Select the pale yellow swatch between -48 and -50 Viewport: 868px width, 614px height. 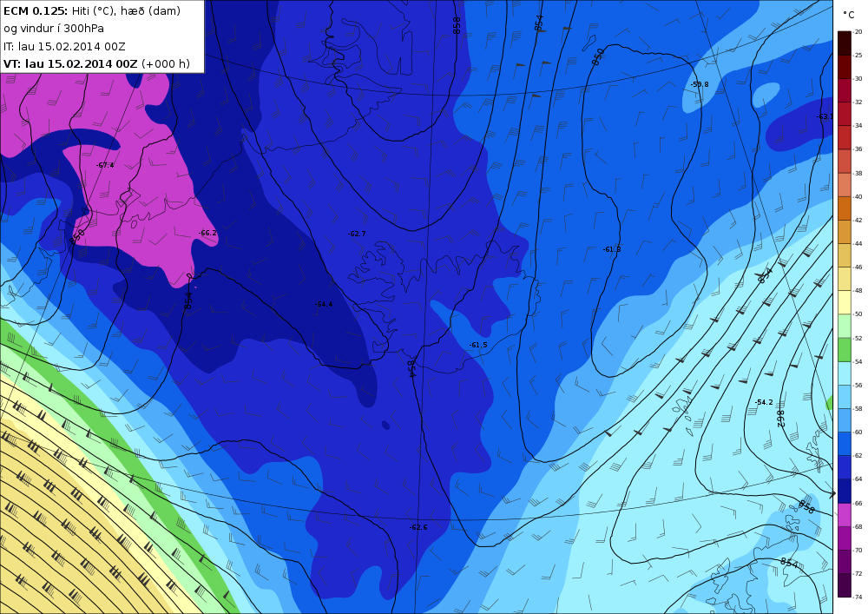click(x=845, y=302)
